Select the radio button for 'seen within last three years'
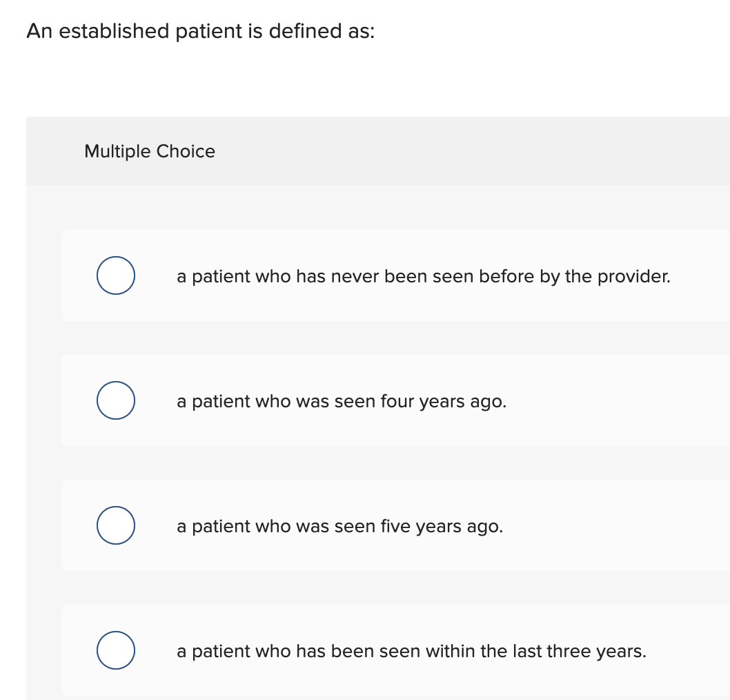730x700 pixels. click(x=115, y=650)
